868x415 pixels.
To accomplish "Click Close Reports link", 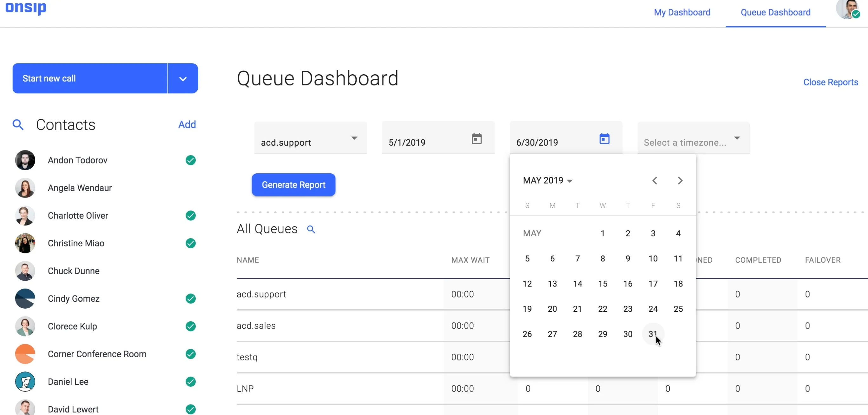I will (x=830, y=82).
